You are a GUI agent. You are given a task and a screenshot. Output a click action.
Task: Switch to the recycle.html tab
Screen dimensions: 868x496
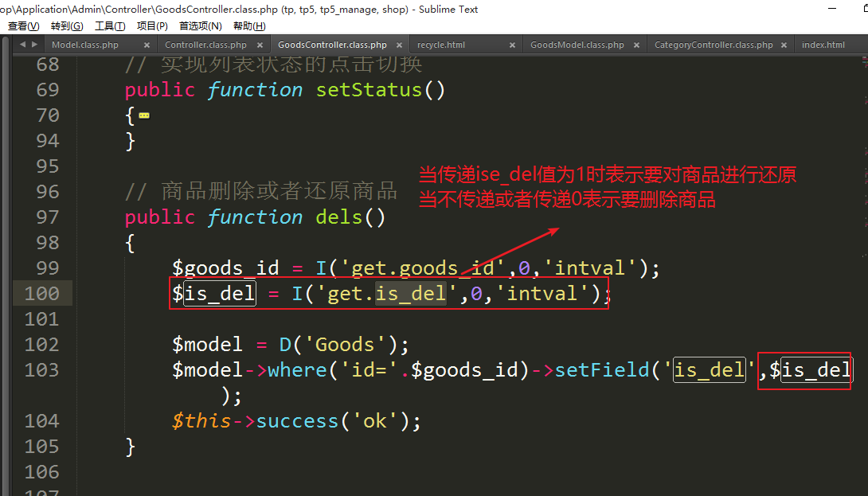pyautogui.click(x=441, y=45)
